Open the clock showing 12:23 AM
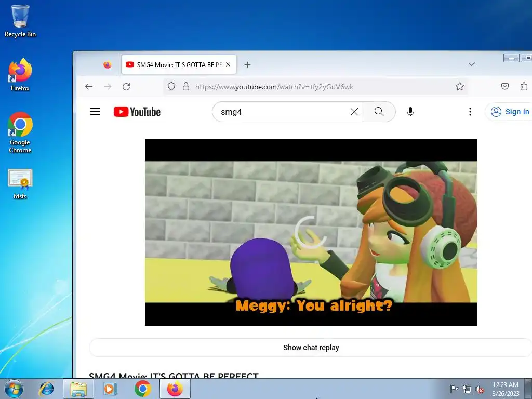 [506, 389]
